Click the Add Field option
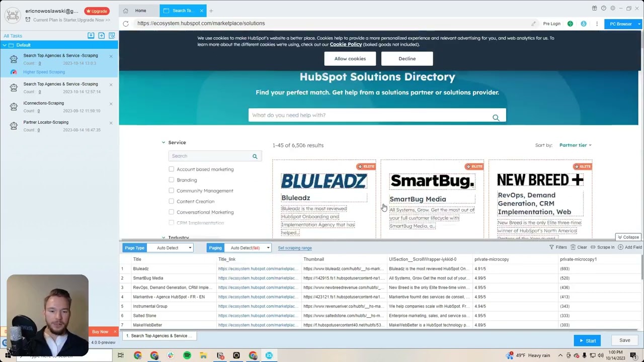This screenshot has height=362, width=644. [630, 247]
